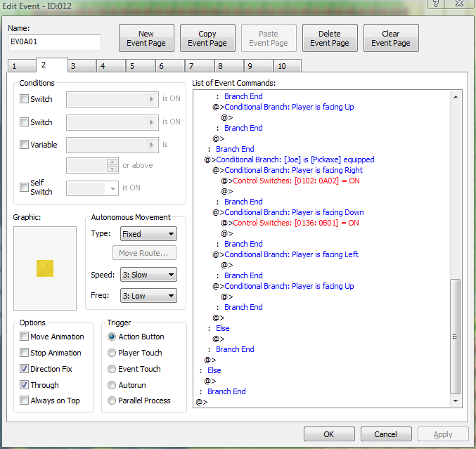
Task: Click the event Name field EV0A01
Action: click(x=55, y=42)
